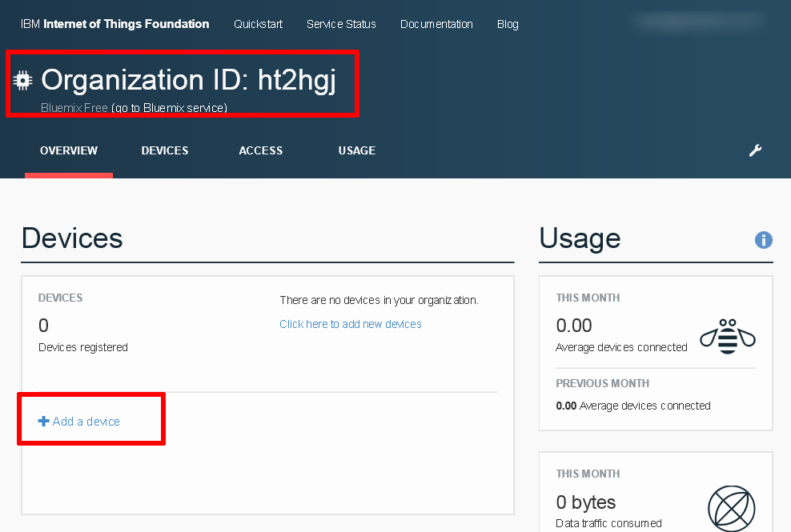Click the 0 Devices registered count

pos(43,326)
